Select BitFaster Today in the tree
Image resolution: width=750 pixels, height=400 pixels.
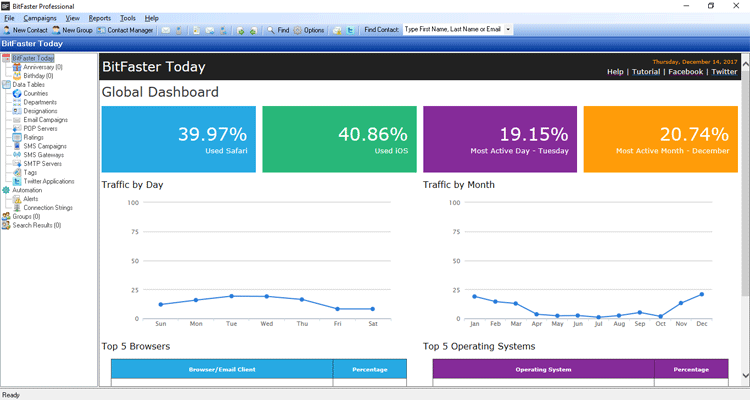point(33,58)
